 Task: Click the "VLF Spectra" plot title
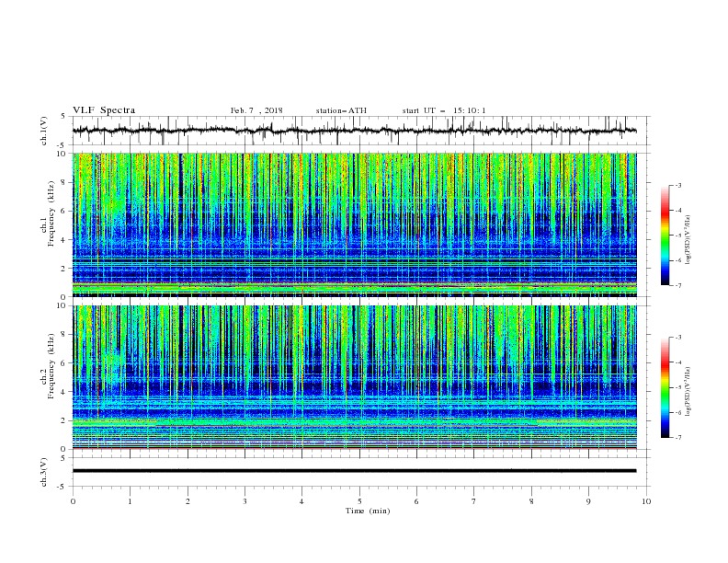click(x=104, y=110)
